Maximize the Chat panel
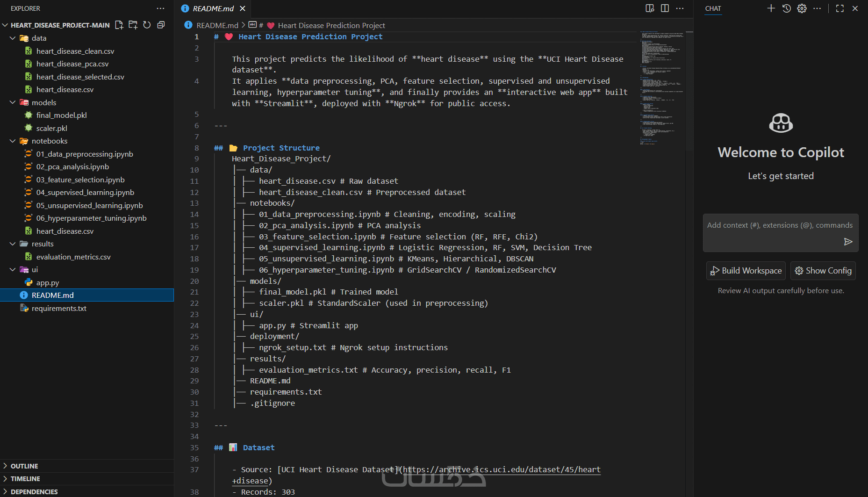 point(840,8)
